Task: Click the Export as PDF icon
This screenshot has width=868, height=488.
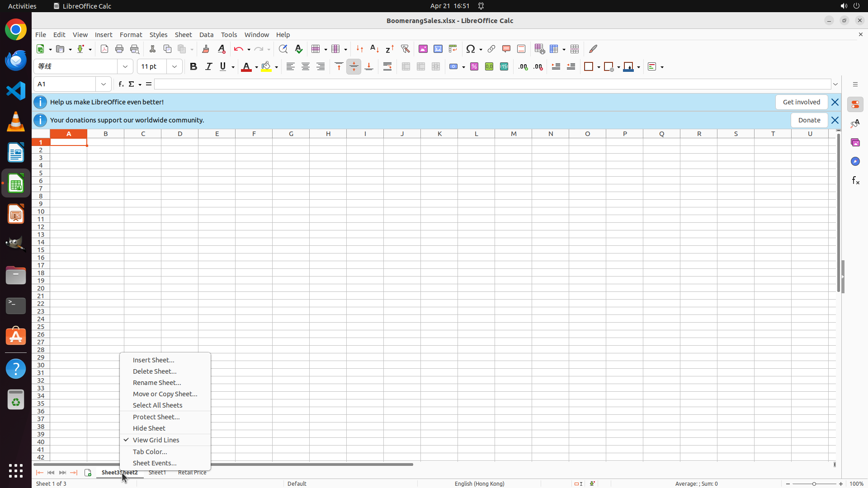Action: [104, 49]
